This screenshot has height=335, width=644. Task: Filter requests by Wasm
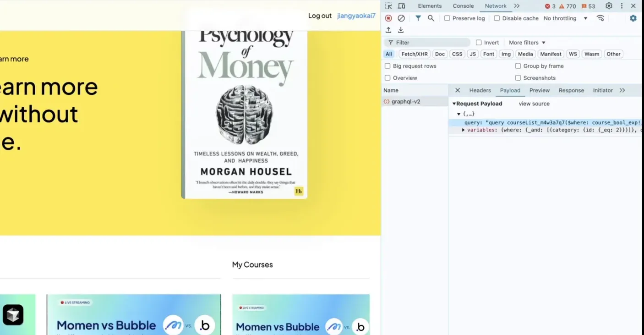tap(592, 54)
